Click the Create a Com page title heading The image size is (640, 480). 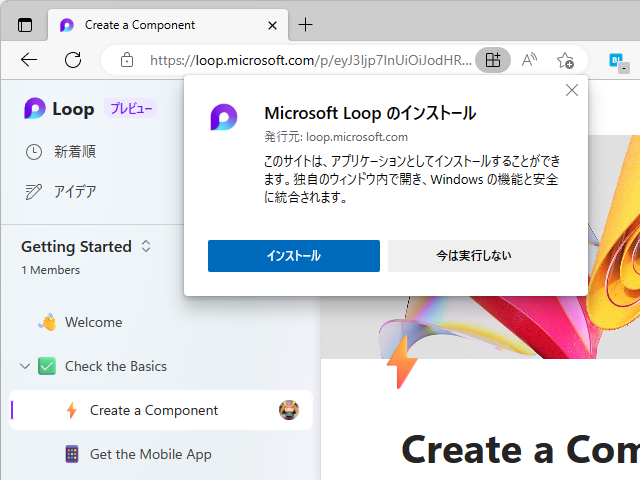pyautogui.click(x=520, y=450)
